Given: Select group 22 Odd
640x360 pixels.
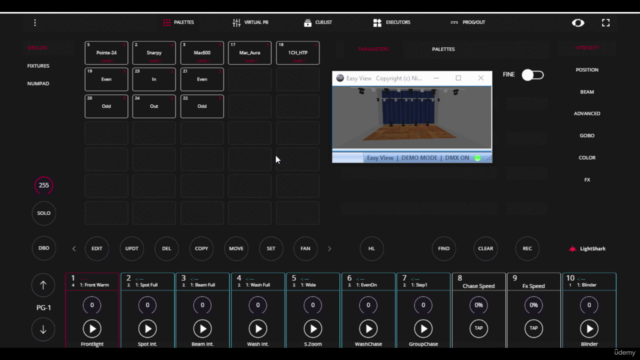Looking at the screenshot, I should (202, 106).
